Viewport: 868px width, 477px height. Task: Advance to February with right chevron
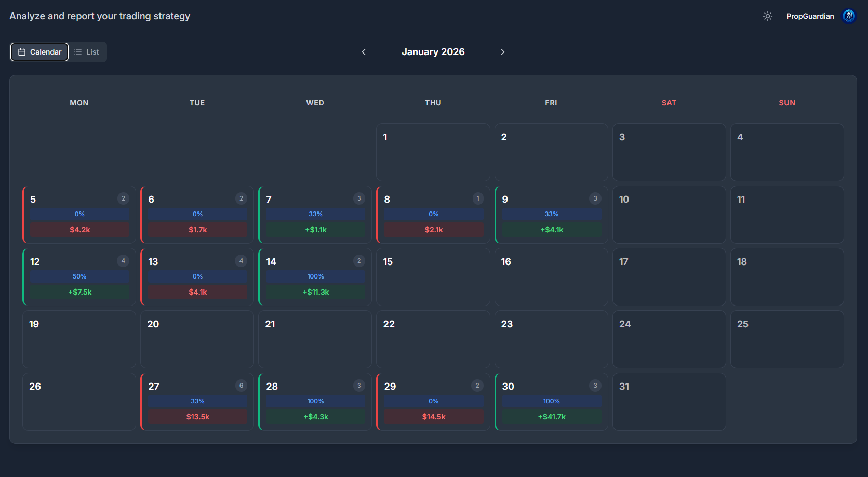click(502, 52)
